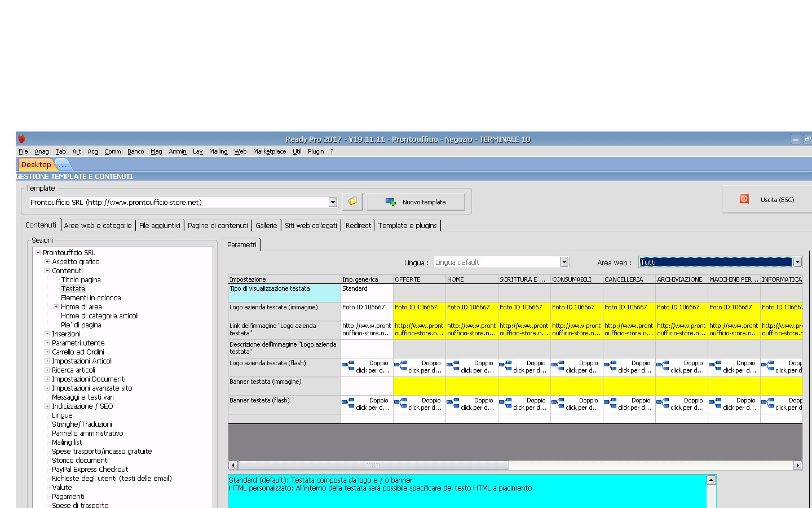Click flash icon in Logo azienda flash row, INFORMATICA column
Viewport: 812px width, 508px height.
point(768,366)
